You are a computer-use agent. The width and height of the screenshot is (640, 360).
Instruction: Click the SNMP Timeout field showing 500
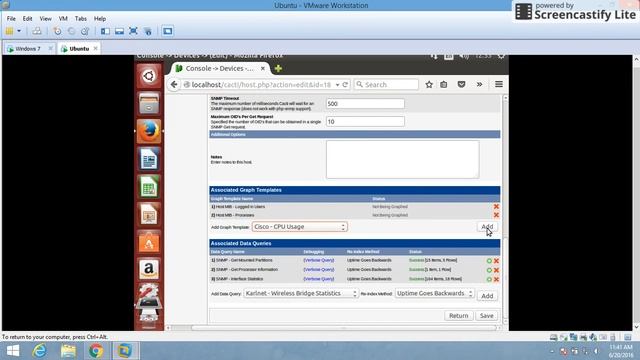[x=365, y=104]
